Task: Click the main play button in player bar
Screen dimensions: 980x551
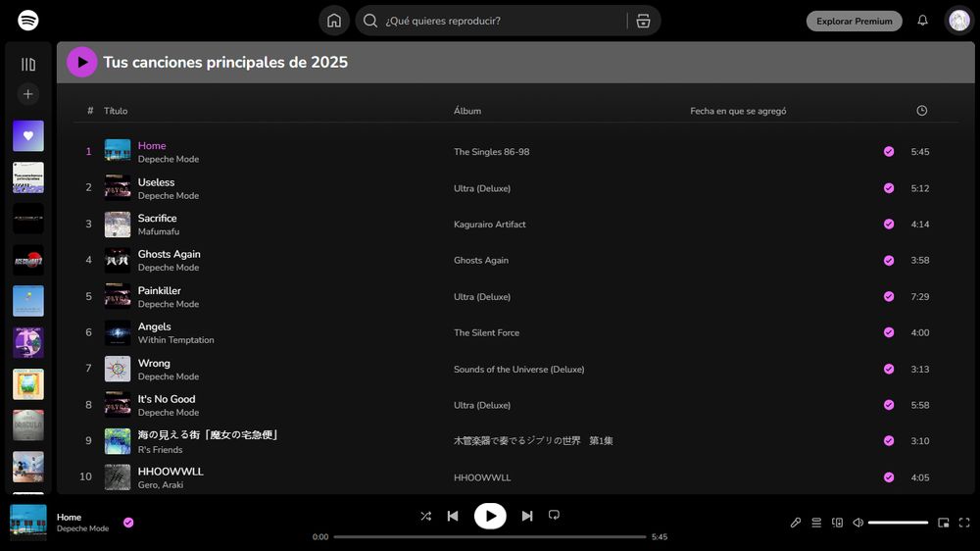Action: [490, 516]
